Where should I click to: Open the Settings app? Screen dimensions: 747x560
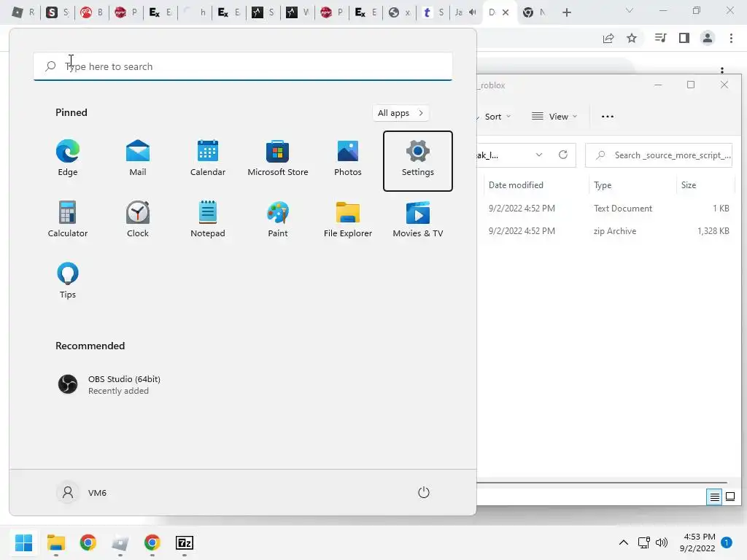click(x=418, y=161)
